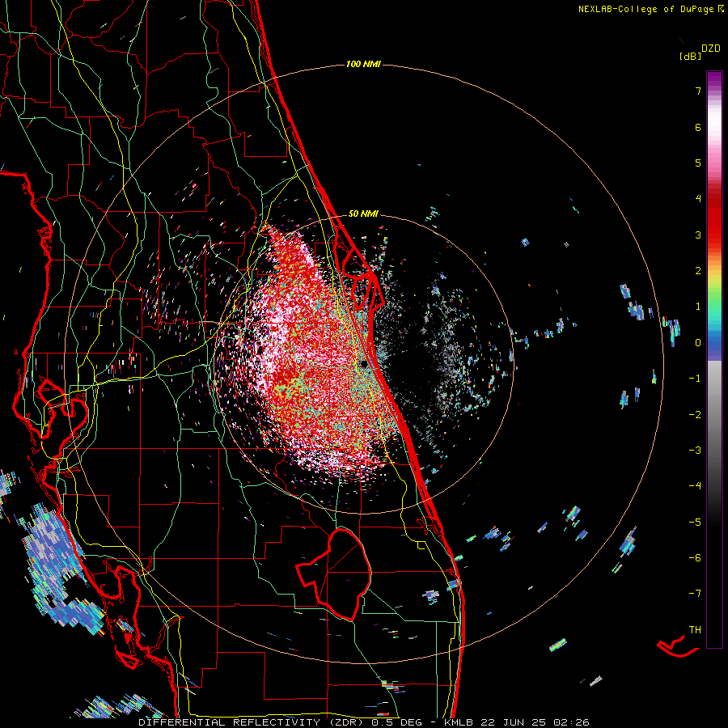Click the black dot at radar site center
The image size is (728, 728).
tap(364, 365)
